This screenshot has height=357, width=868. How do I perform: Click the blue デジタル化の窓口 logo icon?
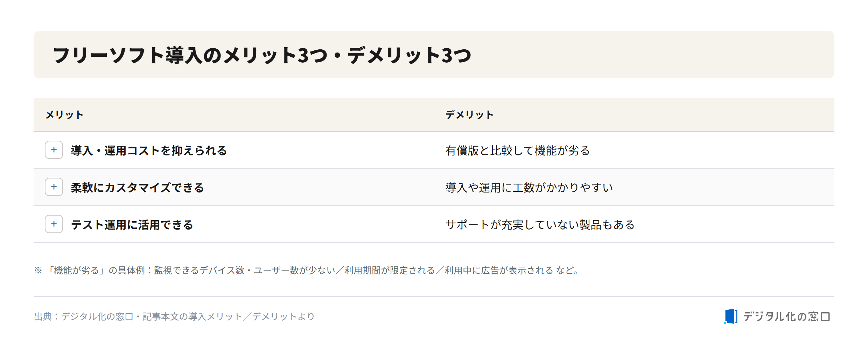(731, 316)
